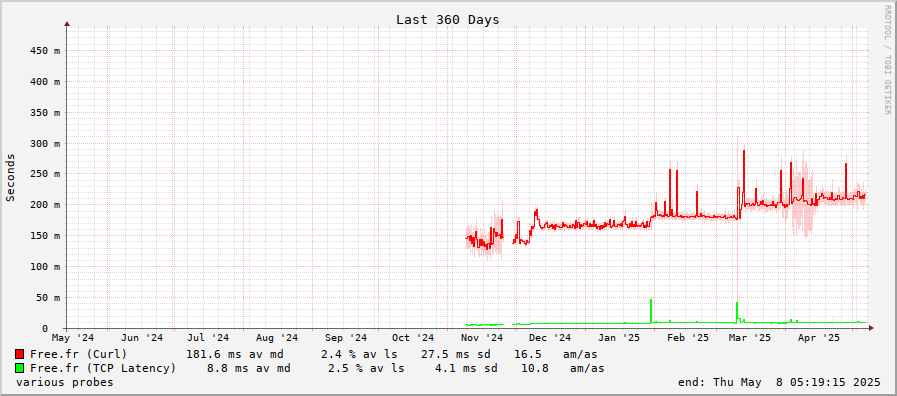This screenshot has height=396, width=897.
Task: Click the "Sep '24" x-axis label
Action: (346, 338)
